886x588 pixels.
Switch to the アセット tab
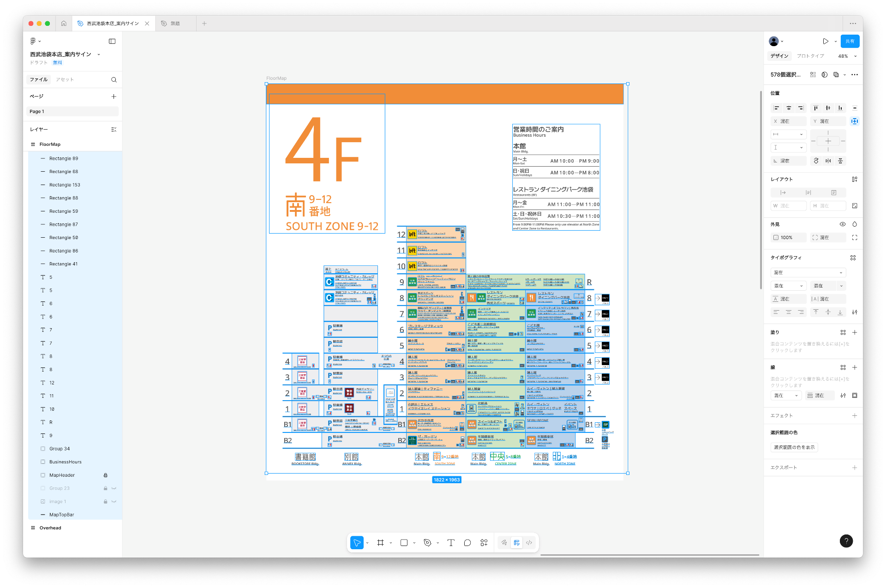[x=65, y=79]
